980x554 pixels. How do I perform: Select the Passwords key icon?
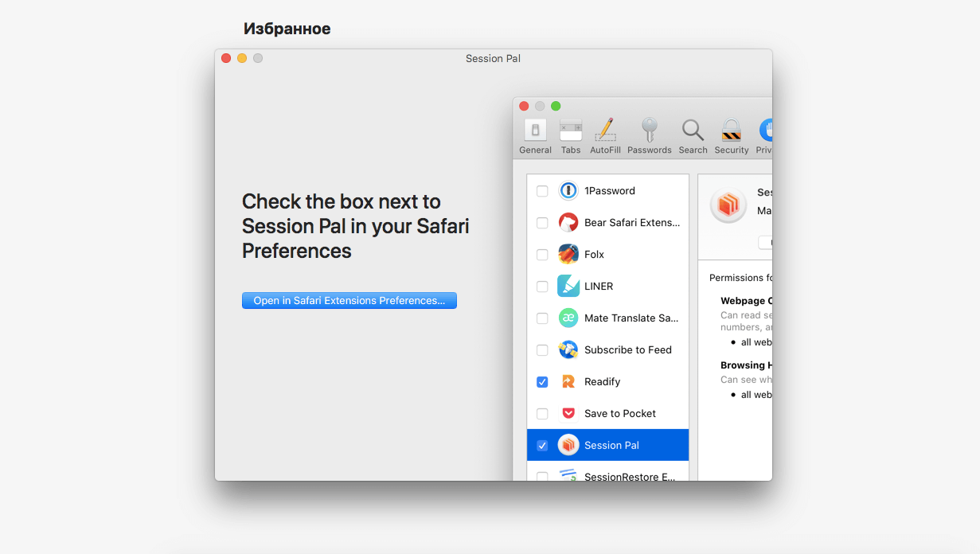[x=650, y=135]
